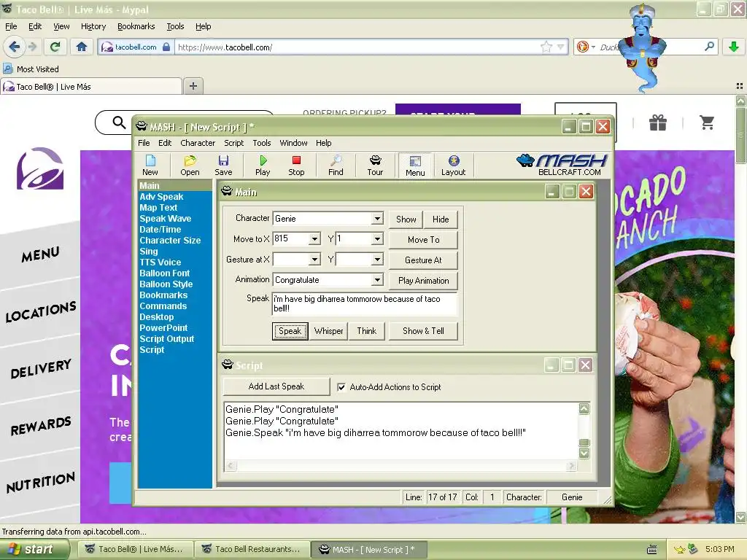The image size is (747, 560).
Task: Open the Find tool in MASH toolbar
Action: click(x=336, y=166)
